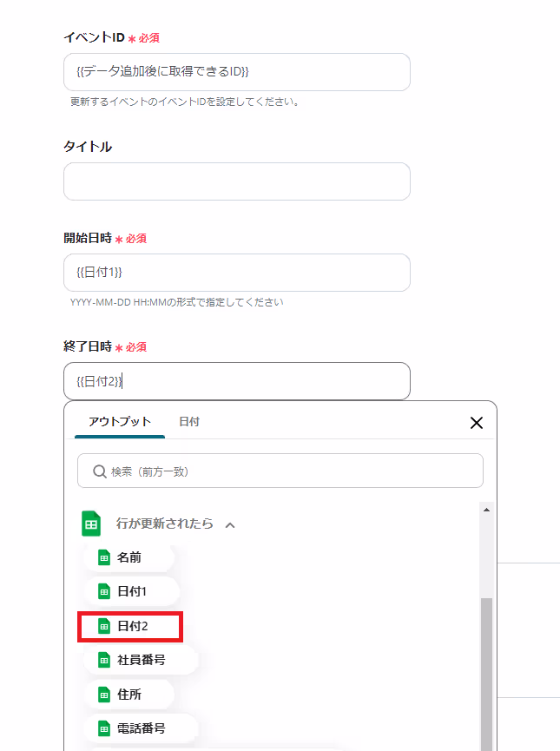Click the タイトル input field
The width and height of the screenshot is (560, 751).
tap(237, 181)
